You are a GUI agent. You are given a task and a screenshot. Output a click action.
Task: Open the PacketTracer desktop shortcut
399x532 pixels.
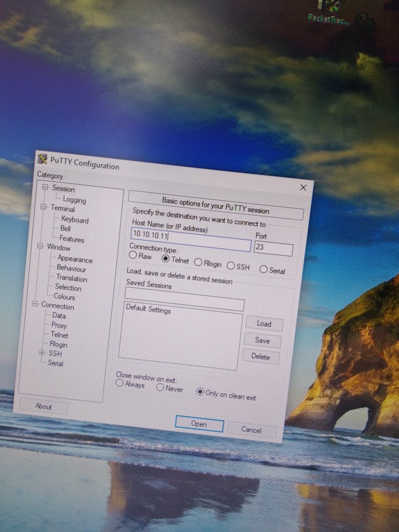[x=329, y=13]
